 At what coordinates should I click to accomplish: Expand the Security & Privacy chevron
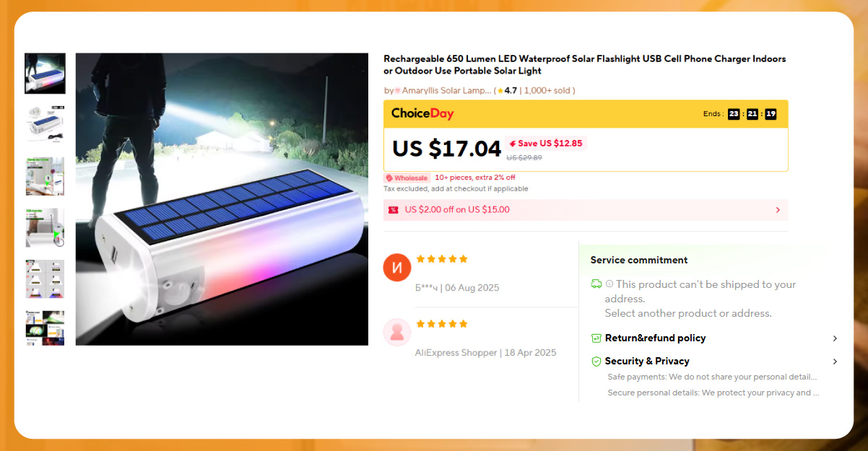coord(835,362)
